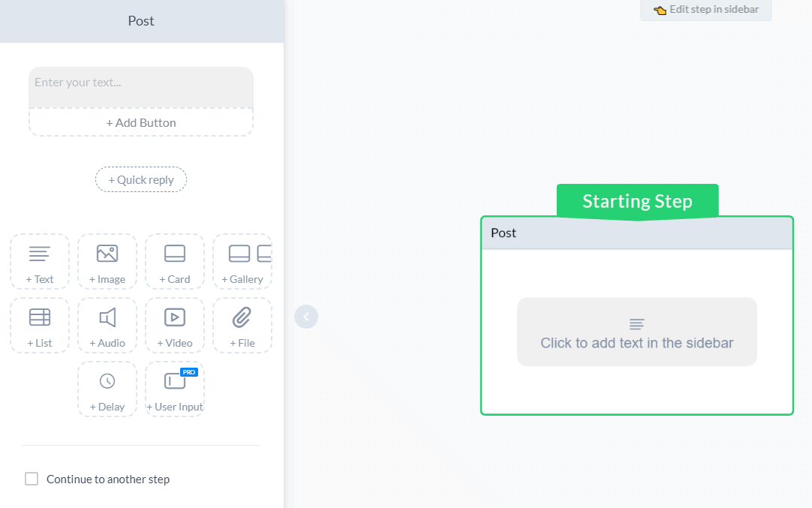Add a Quick reply
The image size is (812, 508).
tap(141, 179)
